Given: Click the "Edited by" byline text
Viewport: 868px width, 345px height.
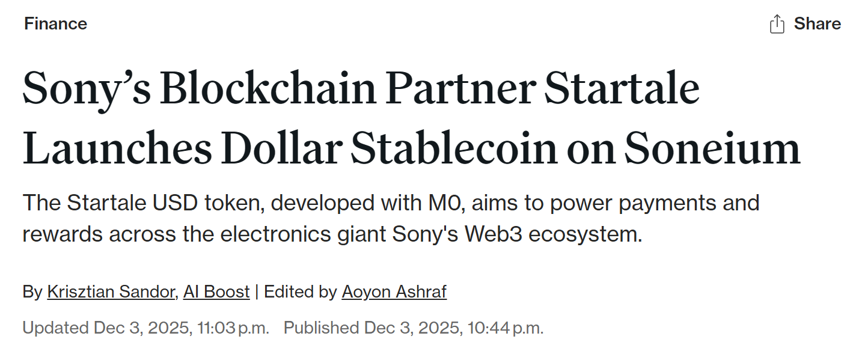Looking at the screenshot, I should tap(301, 292).
